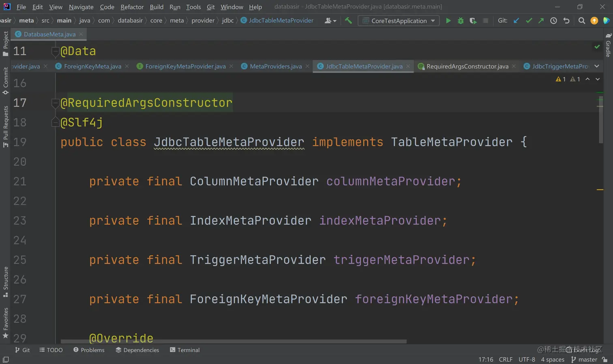Collapse the fold marker beside @Slf4j
The image size is (613, 364).
click(x=56, y=122)
